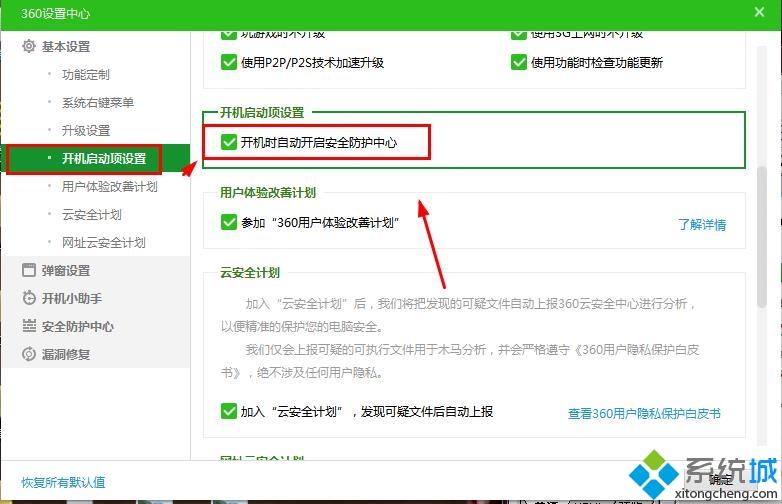782x504 pixels.
Task: Click the window icon beside 弹窗设置
Action: pyautogui.click(x=29, y=270)
